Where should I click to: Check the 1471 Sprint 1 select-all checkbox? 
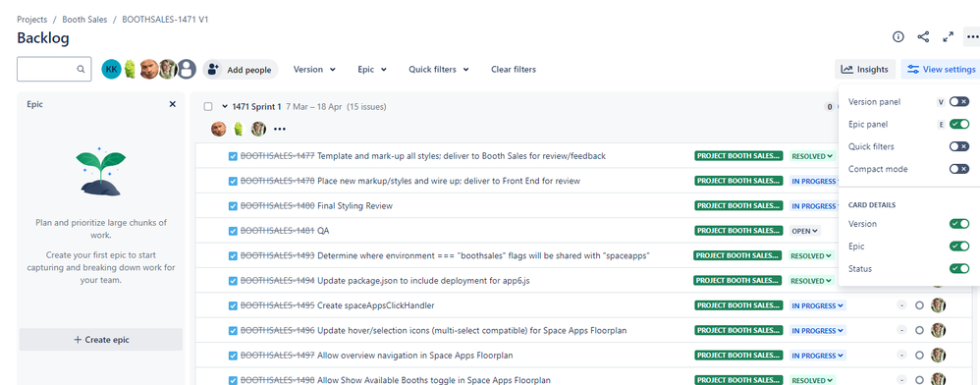click(208, 107)
